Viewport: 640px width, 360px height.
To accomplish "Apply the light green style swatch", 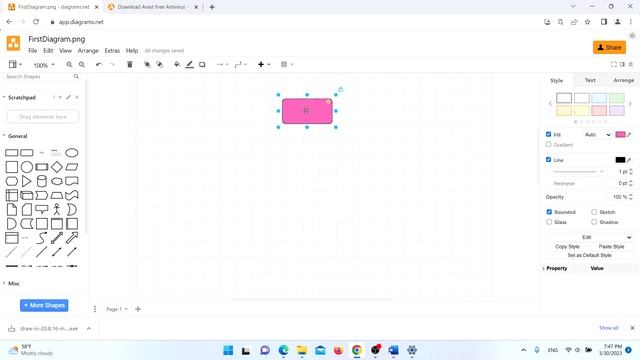I will [x=617, y=98].
